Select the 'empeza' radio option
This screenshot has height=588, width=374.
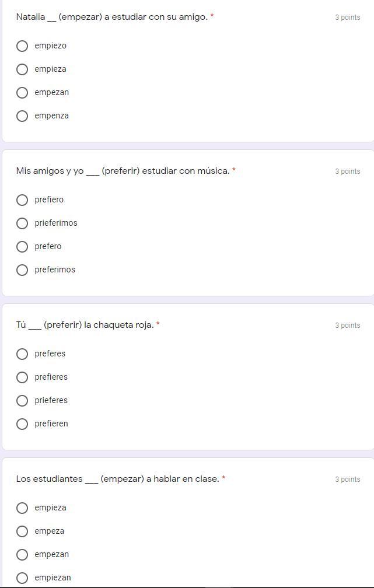[22, 531]
